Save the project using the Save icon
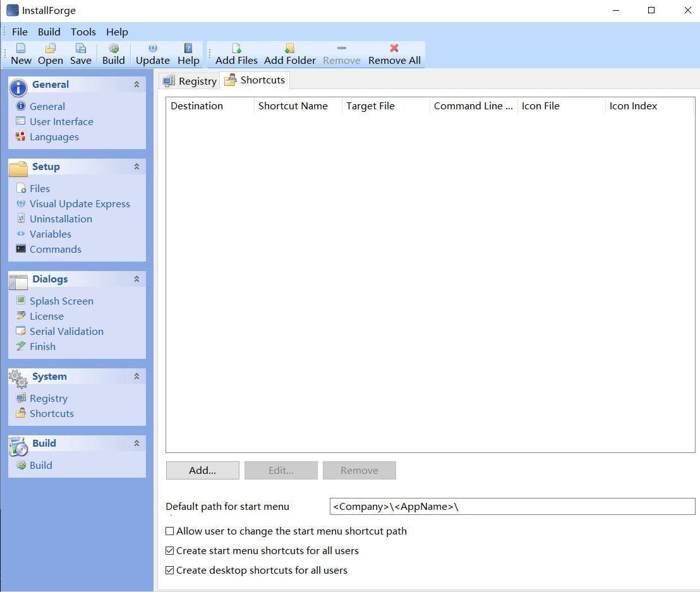Screen dimensions: 700x592 (80, 54)
